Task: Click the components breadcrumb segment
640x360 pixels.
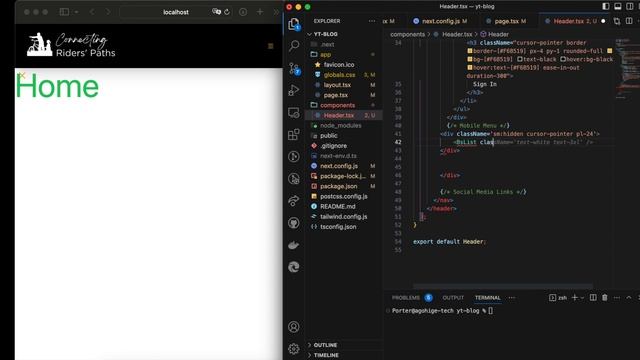Action: pos(407,34)
